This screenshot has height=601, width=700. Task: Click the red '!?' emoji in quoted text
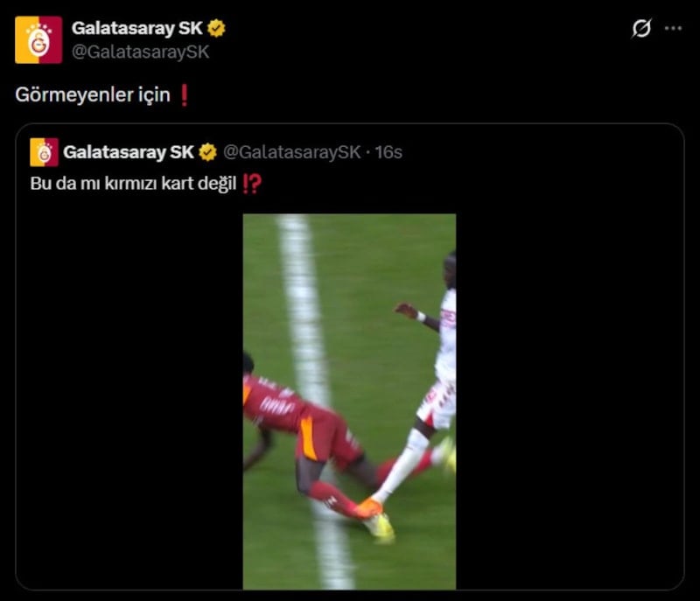pos(252,184)
